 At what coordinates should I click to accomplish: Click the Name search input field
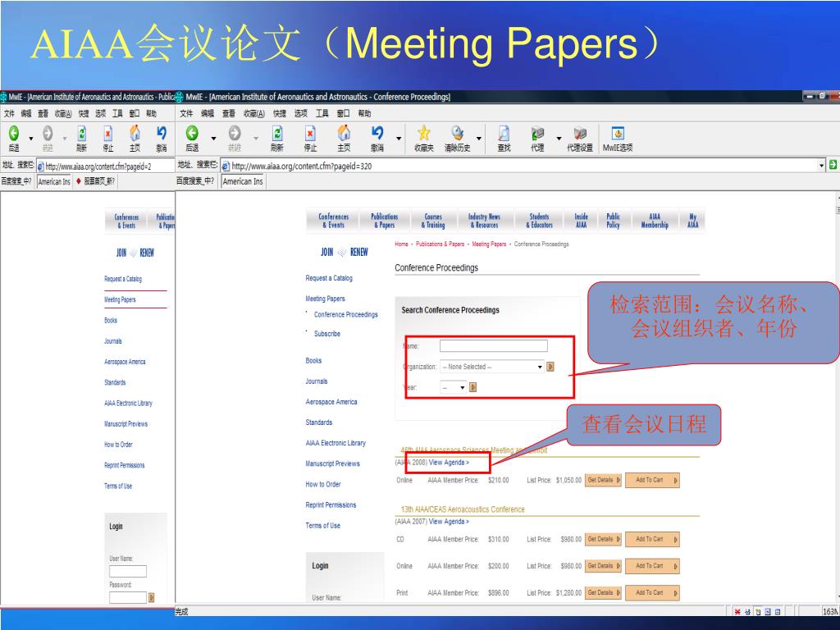(x=493, y=345)
